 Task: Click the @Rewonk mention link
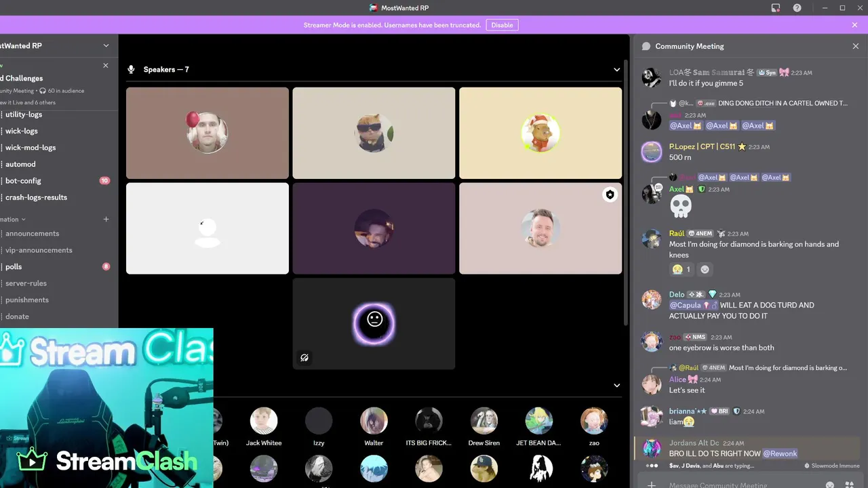pyautogui.click(x=780, y=453)
